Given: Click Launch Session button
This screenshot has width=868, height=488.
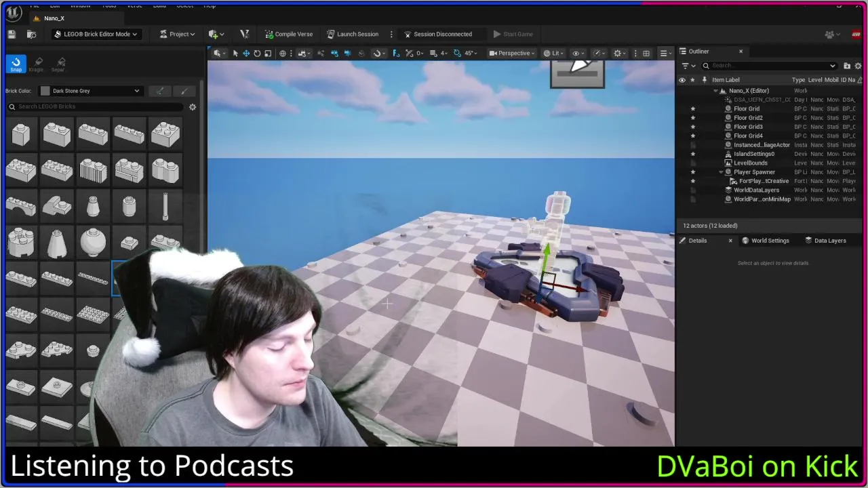Looking at the screenshot, I should (353, 34).
